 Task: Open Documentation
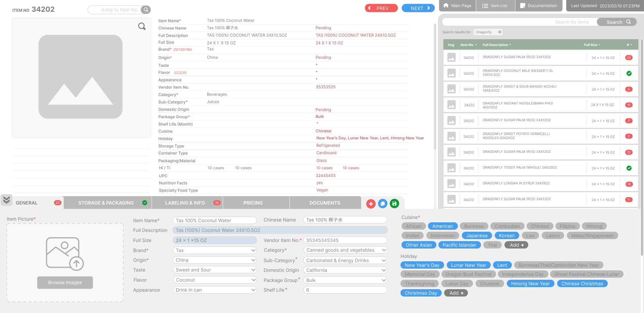539,6
